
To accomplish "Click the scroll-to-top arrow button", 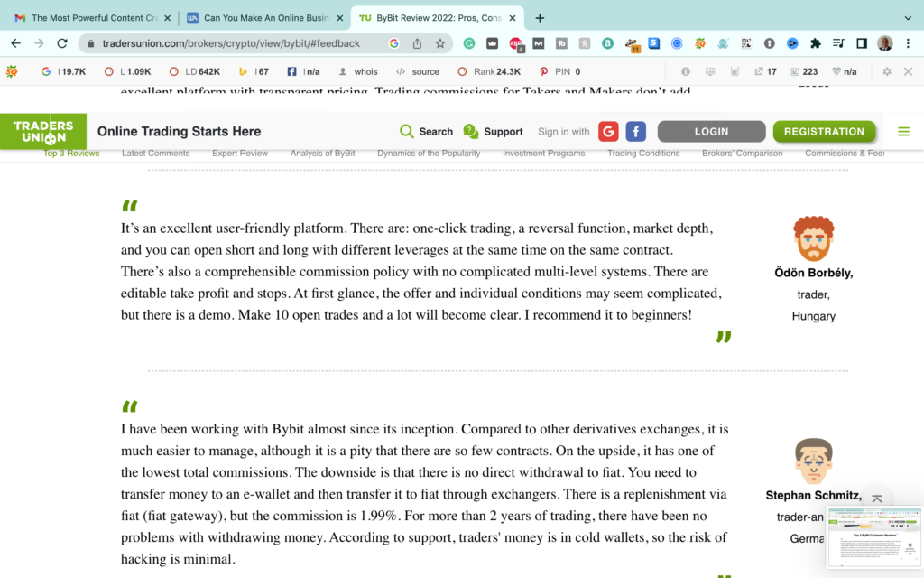I will point(877,499).
